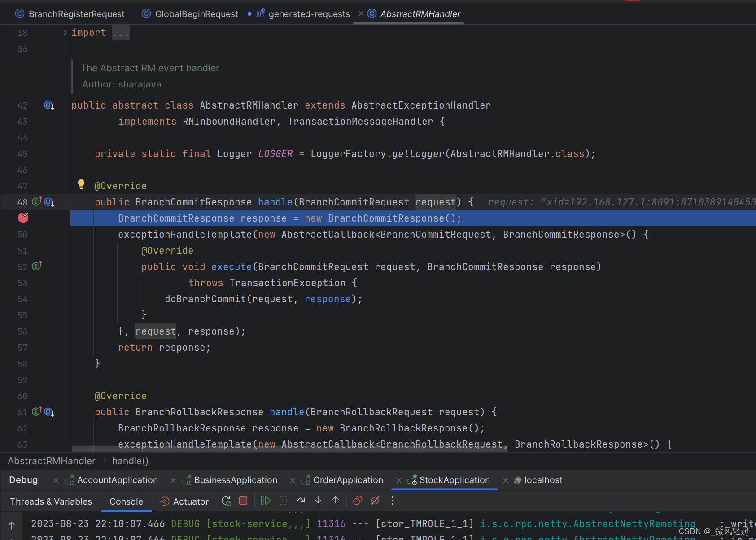The height and width of the screenshot is (540, 756).
Task: Close the AccountApplication debug tab
Action: 56,480
